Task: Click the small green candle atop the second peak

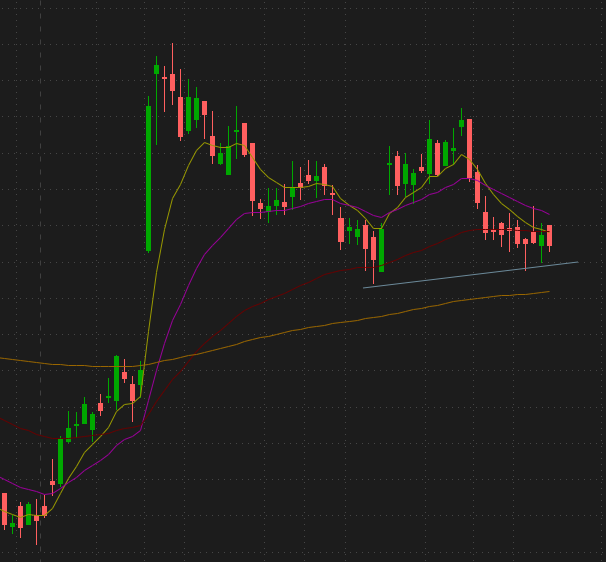Action: (461, 123)
